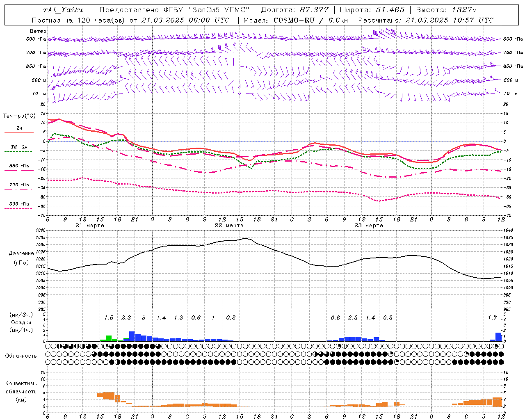
Task: Click the Осадки precipitation label
Action: 21,322
